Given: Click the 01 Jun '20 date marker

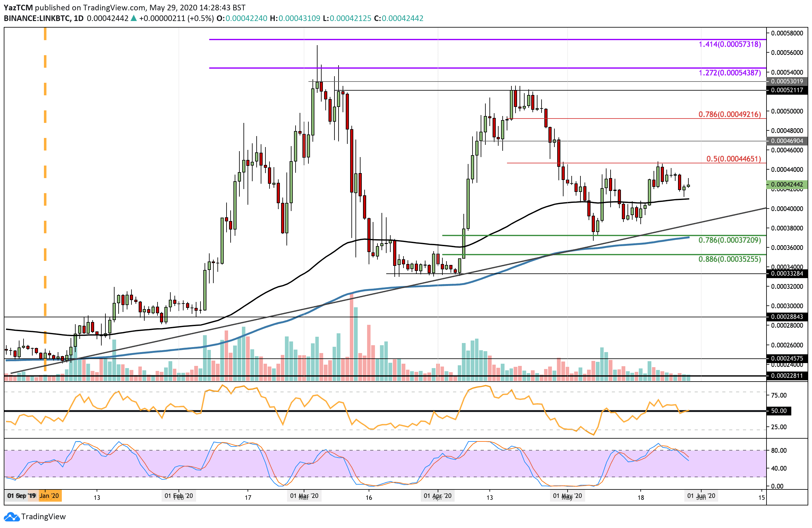Looking at the screenshot, I should coord(701,496).
